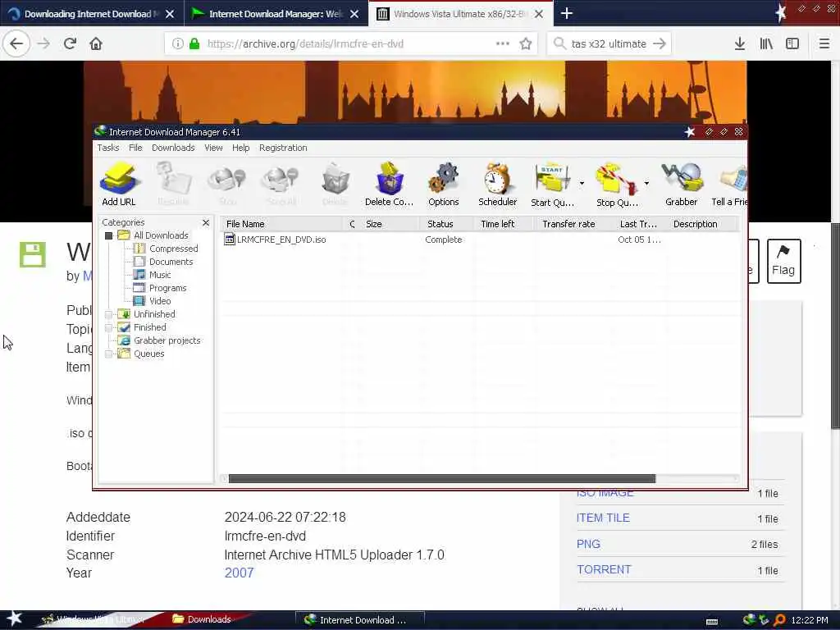Click the greyed Resume toolbar icon
This screenshot has height=630, width=840.
[174, 184]
